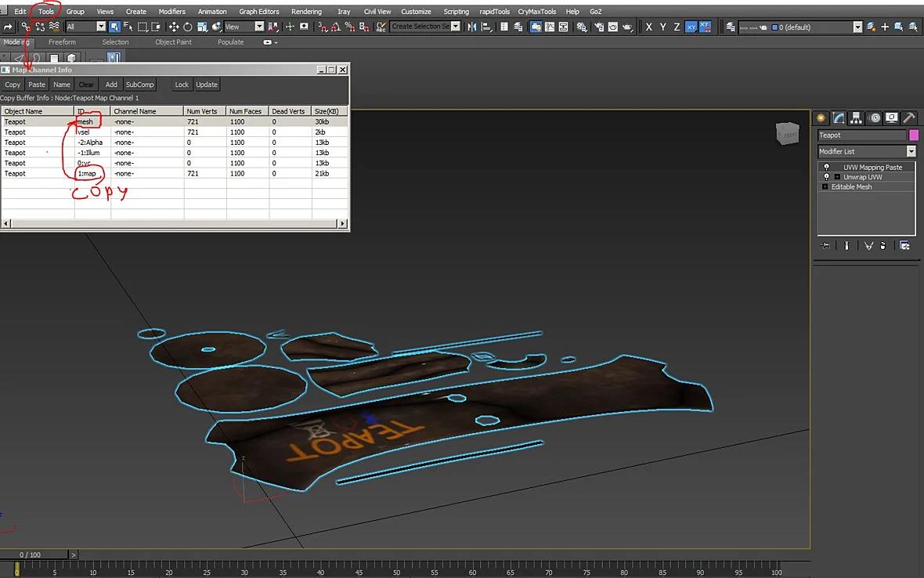Open reference coordinate View dropdown
Screen dimensions: 924x578
[259, 27]
